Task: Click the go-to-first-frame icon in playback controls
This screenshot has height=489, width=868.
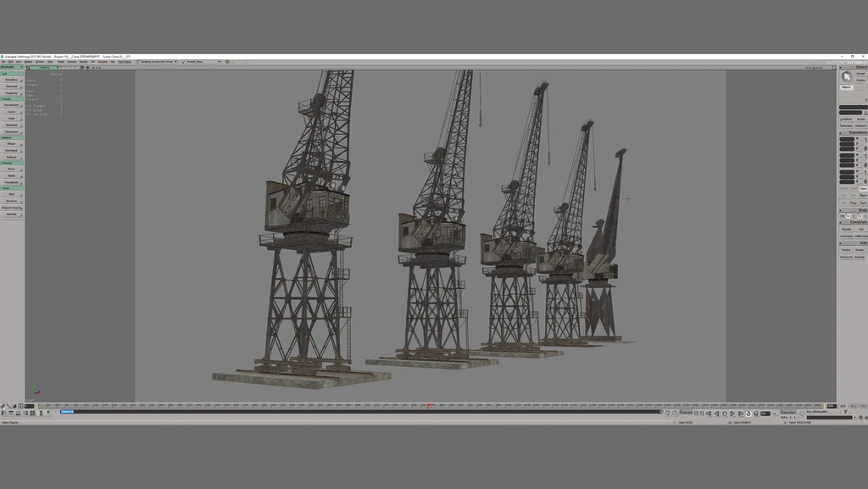Action: pyautogui.click(x=709, y=413)
